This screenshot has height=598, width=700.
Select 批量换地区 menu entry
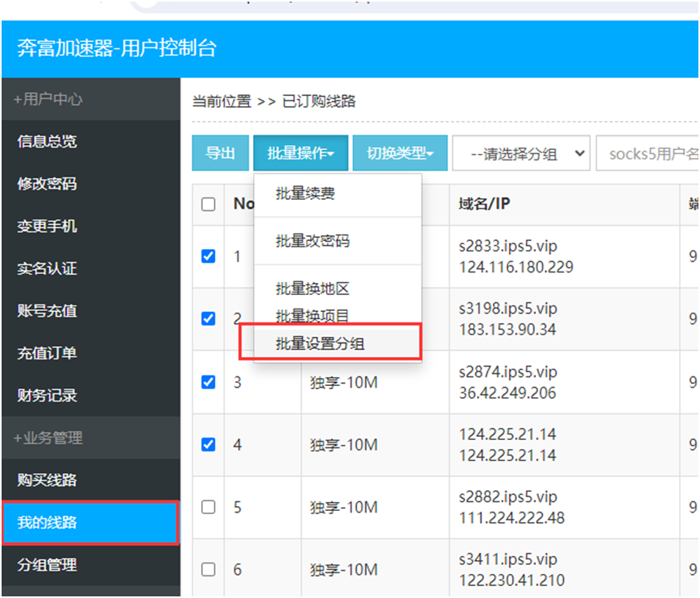click(x=313, y=289)
